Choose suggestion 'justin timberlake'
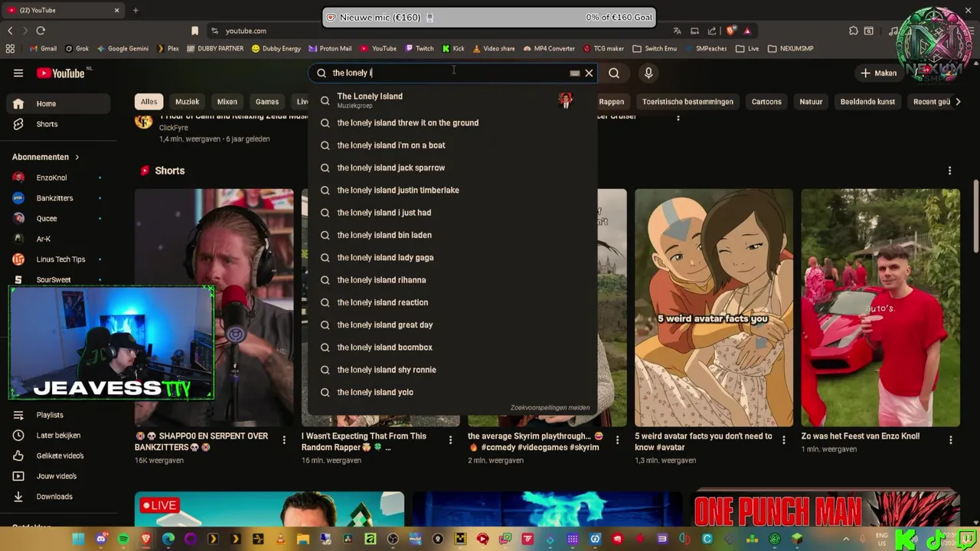The image size is (980, 551). [452, 190]
